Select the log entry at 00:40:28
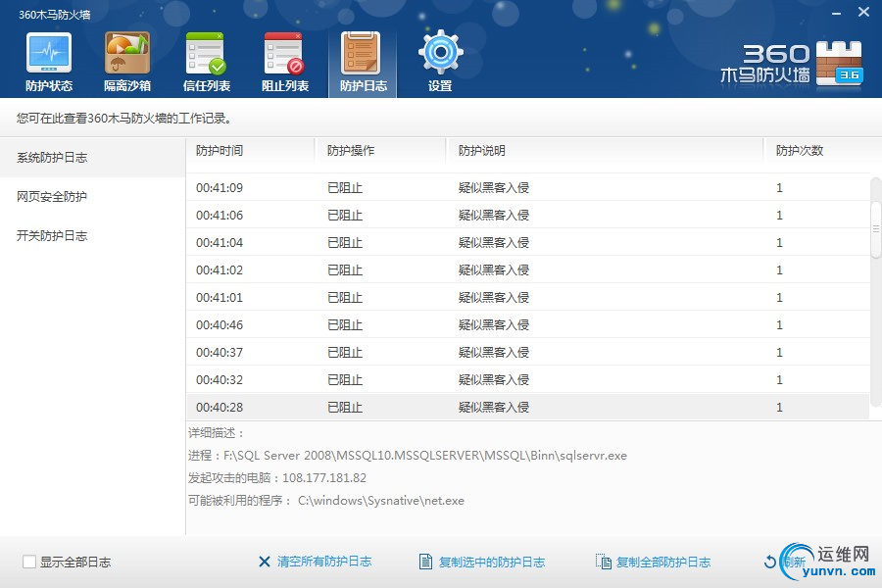 (x=527, y=408)
